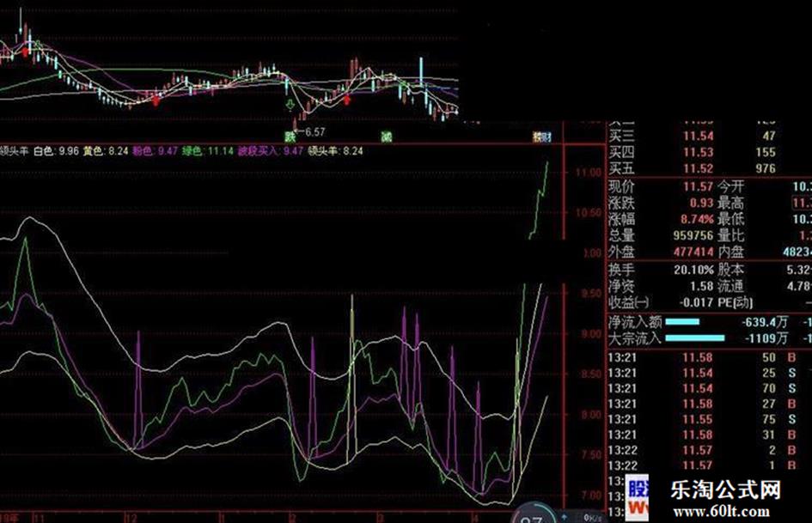
Task: Click the 7.50 price axis label
Action: [x=591, y=454]
